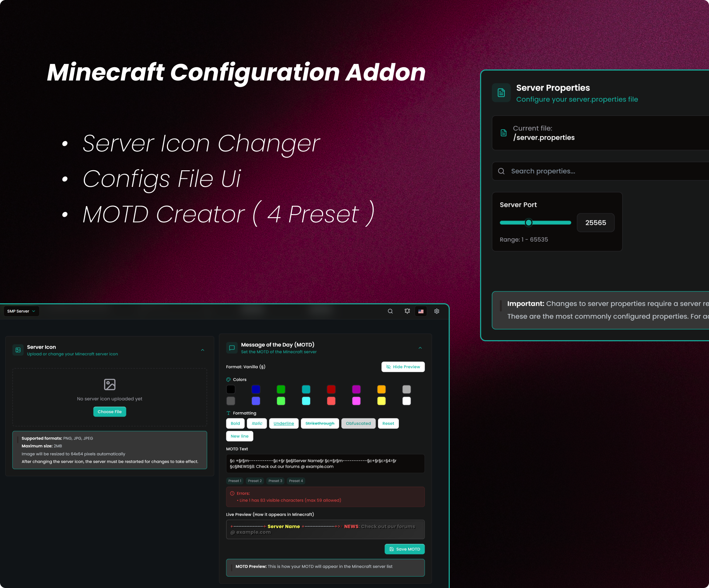Collapse the Message of the Day panel
The width and height of the screenshot is (709, 588).
[420, 348]
